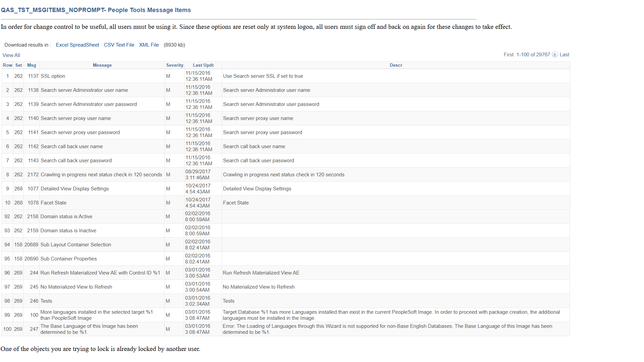Select the Tests message row
Viewport: 644px width, 362px height.
[x=46, y=301]
